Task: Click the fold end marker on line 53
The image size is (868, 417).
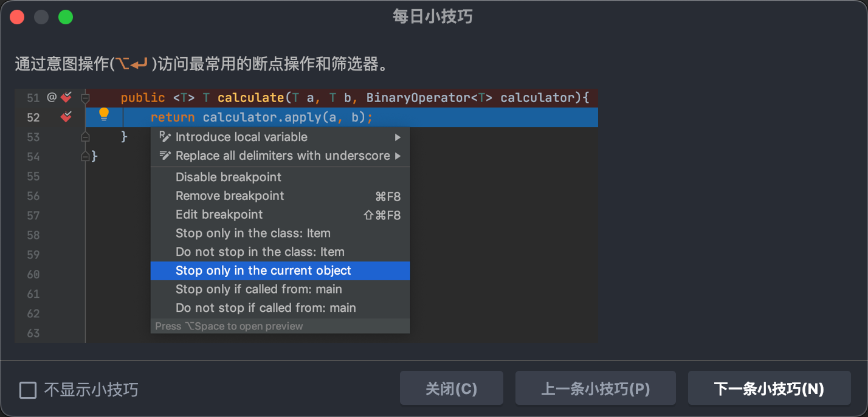Action: 86,137
